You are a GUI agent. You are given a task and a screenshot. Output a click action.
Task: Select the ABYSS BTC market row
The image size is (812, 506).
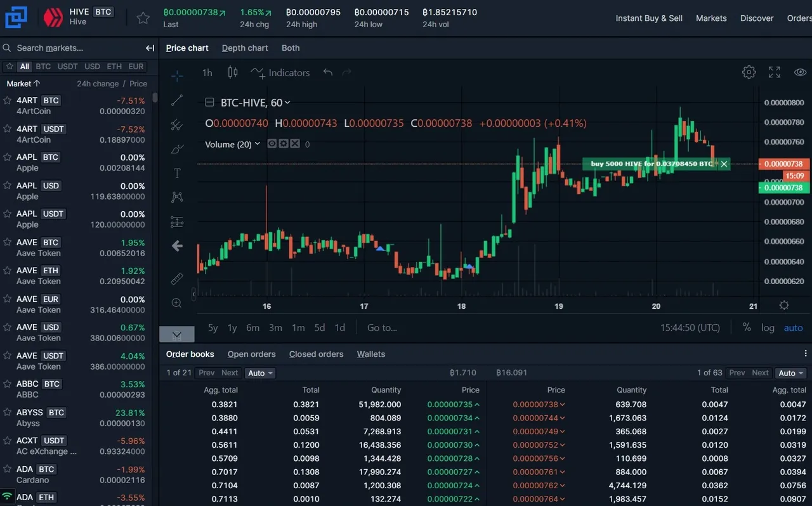75,418
